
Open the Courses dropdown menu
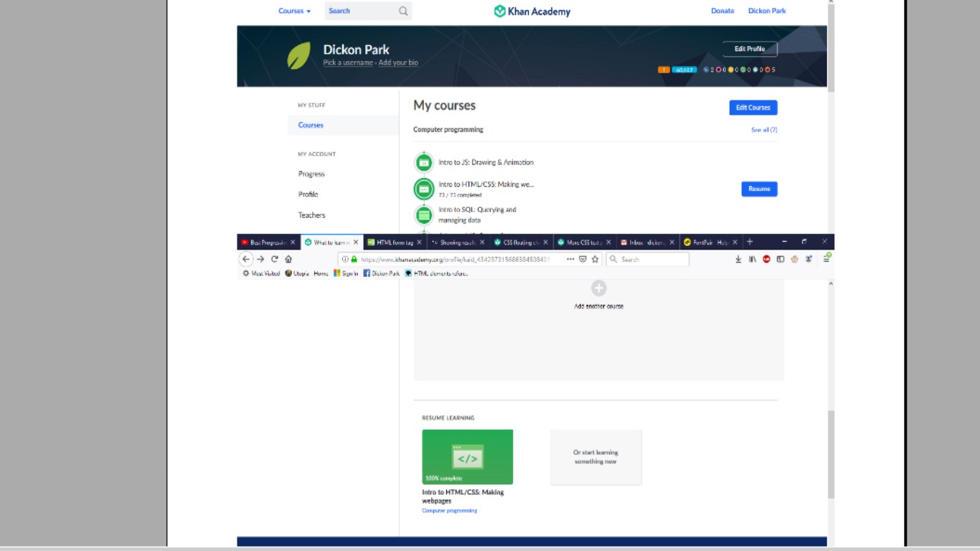pyautogui.click(x=294, y=11)
